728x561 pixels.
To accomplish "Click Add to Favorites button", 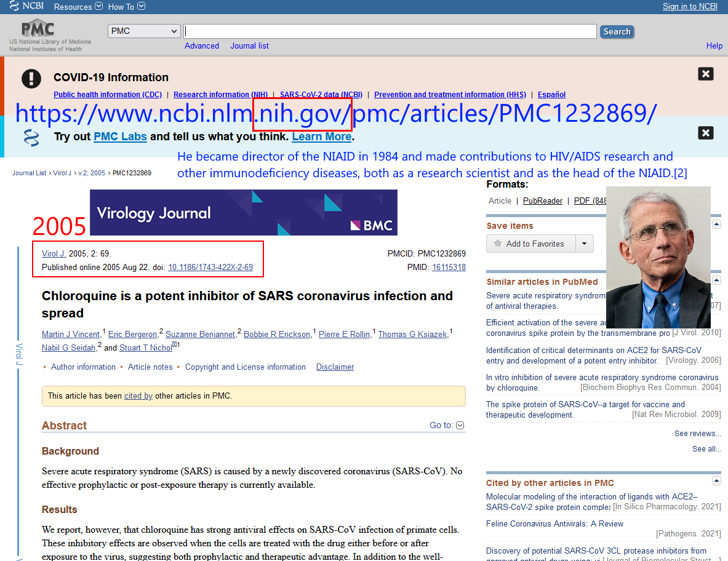I will [x=530, y=244].
